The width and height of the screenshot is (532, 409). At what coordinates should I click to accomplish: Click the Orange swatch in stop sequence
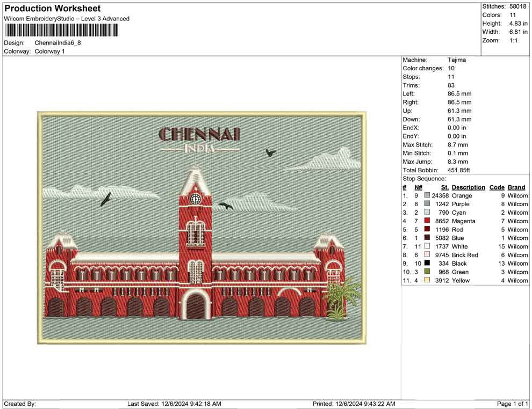[427, 195]
